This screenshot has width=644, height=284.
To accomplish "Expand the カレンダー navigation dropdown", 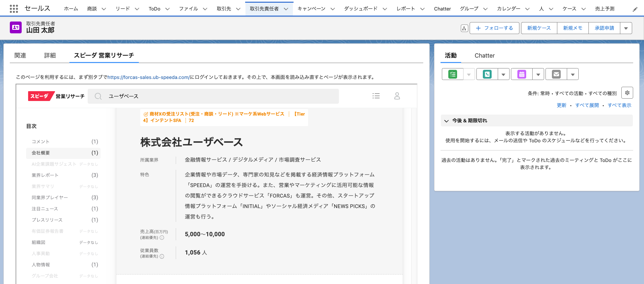I will coord(528,9).
